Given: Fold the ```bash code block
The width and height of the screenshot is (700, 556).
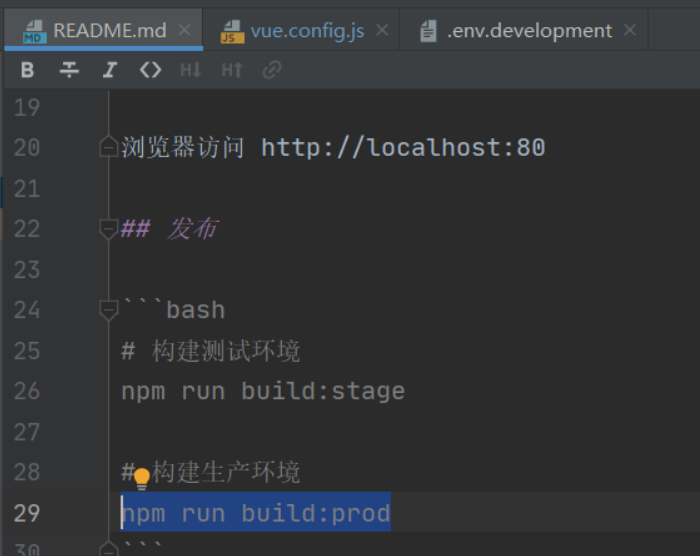Looking at the screenshot, I should (109, 311).
